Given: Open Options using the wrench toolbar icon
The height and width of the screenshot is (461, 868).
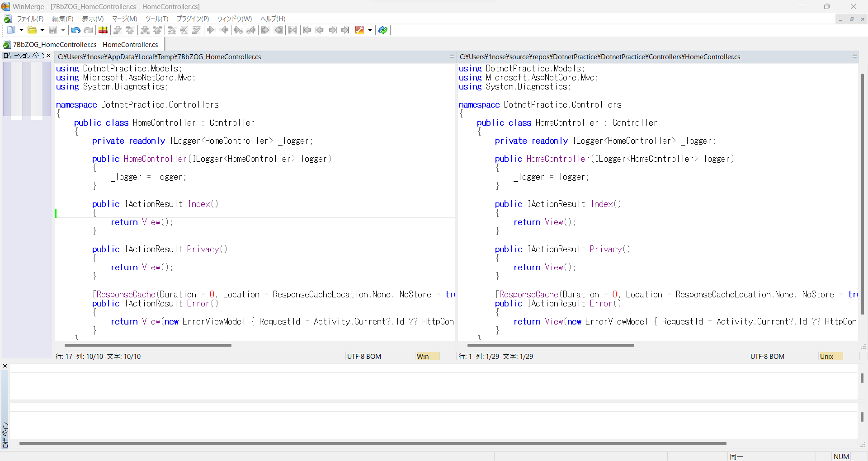Looking at the screenshot, I should [x=359, y=30].
